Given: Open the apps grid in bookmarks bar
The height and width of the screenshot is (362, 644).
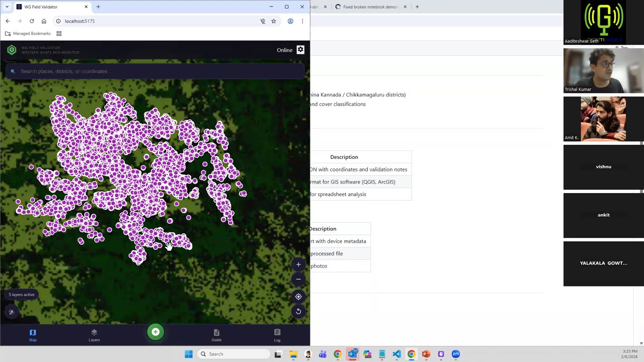Looking at the screenshot, I should pyautogui.click(x=59, y=34).
